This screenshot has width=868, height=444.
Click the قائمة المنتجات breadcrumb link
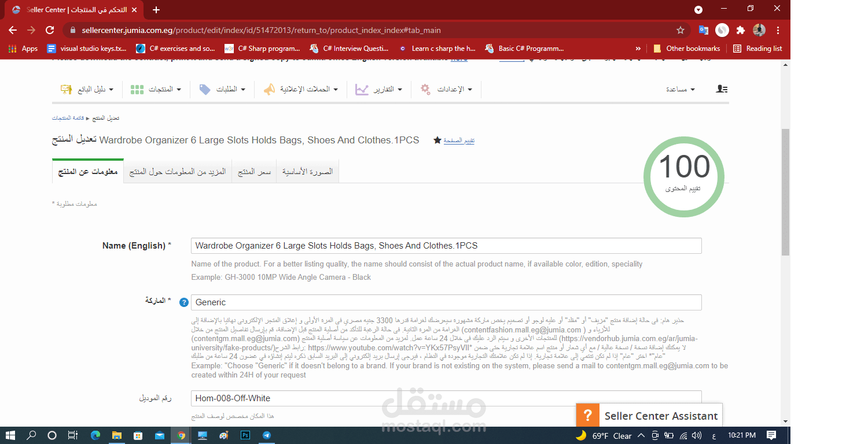[x=68, y=118]
